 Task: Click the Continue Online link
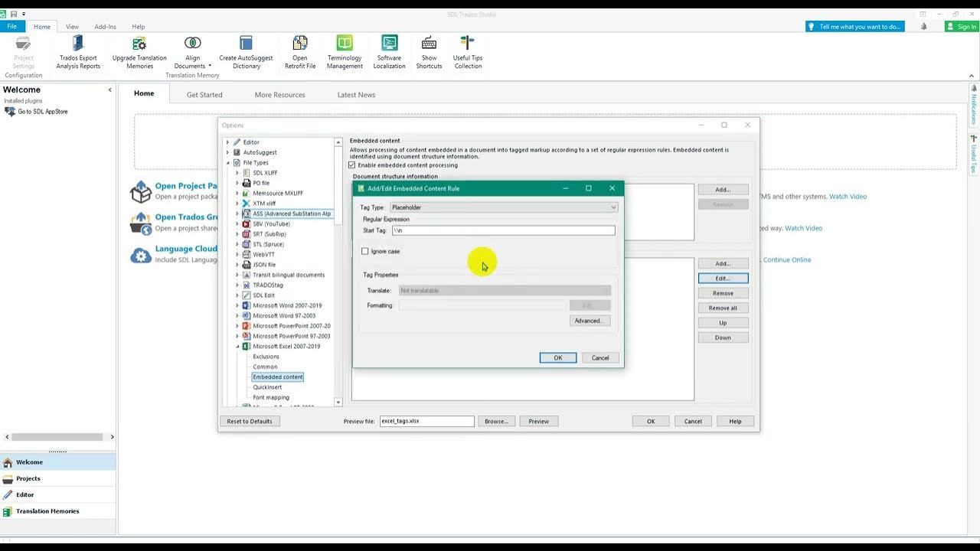(787, 260)
